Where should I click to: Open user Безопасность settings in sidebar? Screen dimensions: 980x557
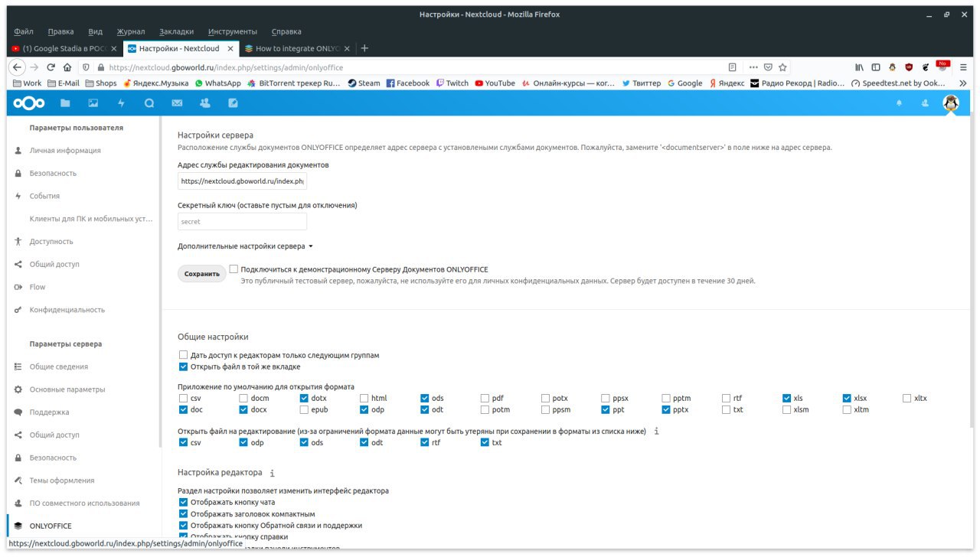point(53,173)
